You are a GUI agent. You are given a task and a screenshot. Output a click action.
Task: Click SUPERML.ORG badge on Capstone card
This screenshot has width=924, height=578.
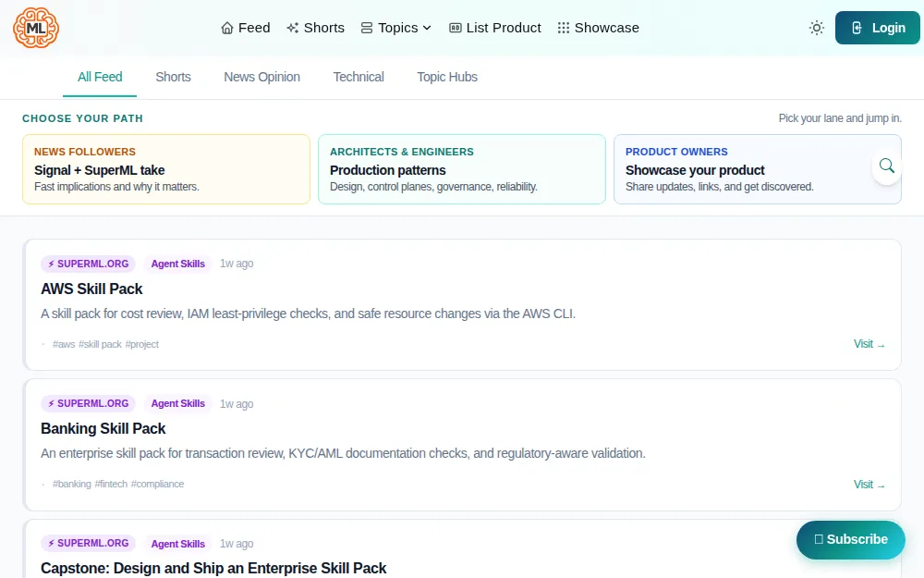coord(89,543)
